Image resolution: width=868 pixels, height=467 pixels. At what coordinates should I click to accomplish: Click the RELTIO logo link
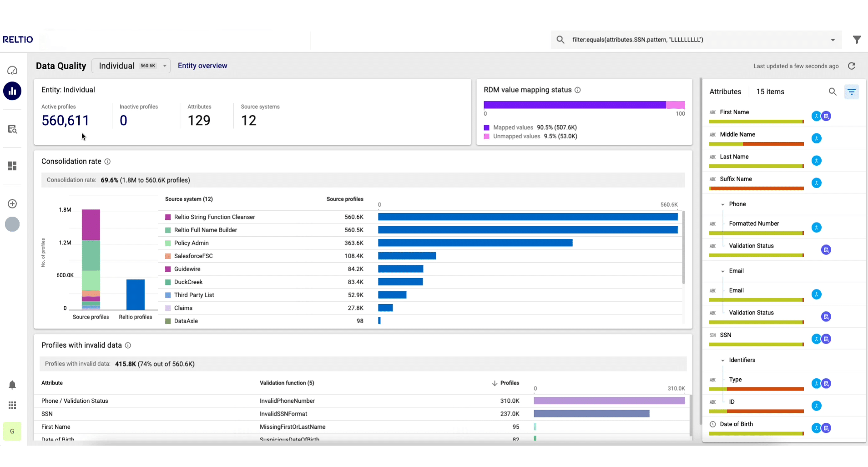18,40
